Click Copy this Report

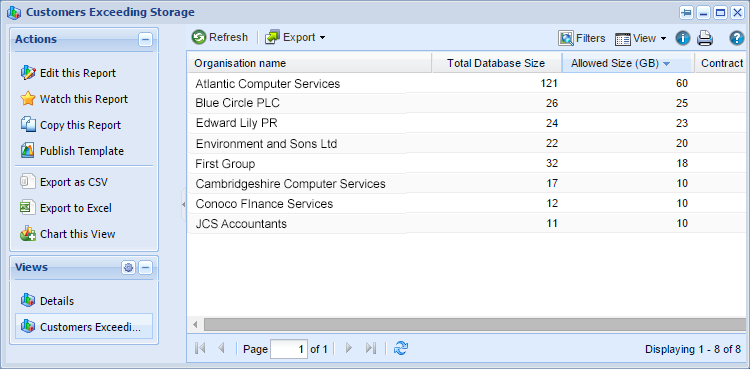pyautogui.click(x=71, y=125)
